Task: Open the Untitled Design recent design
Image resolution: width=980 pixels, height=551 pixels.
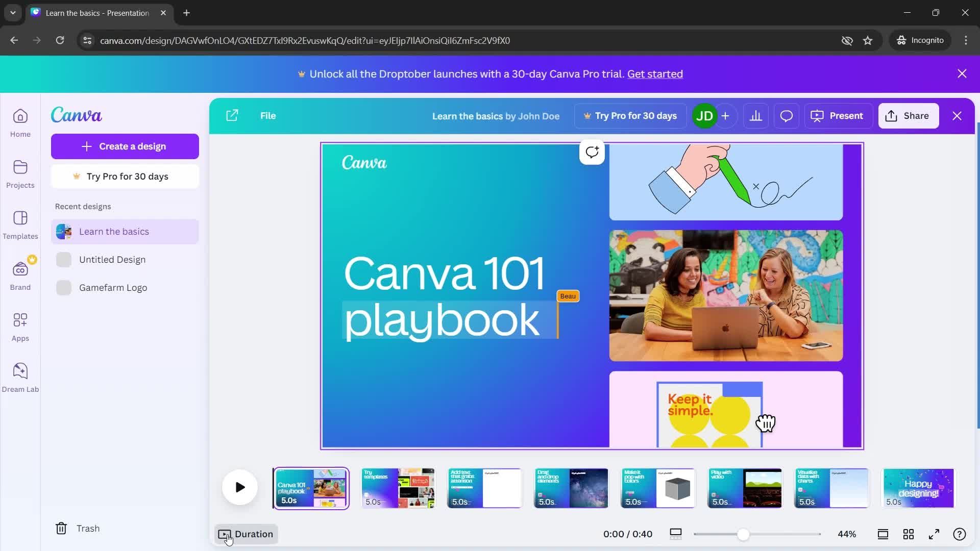Action: click(125, 260)
